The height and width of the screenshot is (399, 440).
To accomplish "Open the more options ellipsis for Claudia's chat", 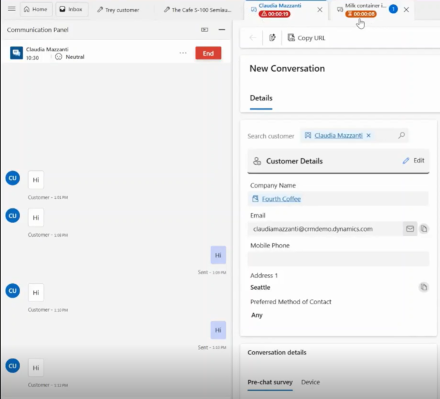I will (x=183, y=53).
